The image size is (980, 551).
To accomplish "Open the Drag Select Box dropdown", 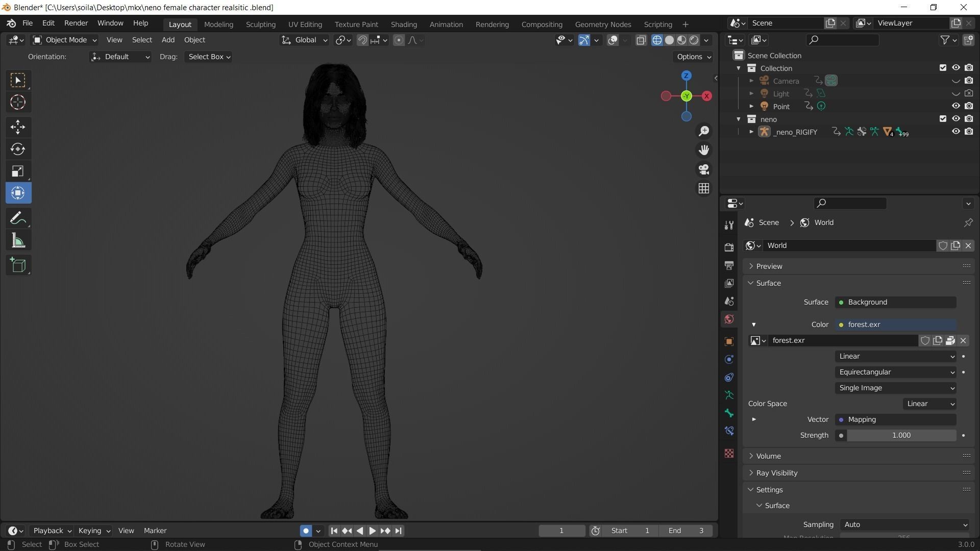I will point(208,57).
